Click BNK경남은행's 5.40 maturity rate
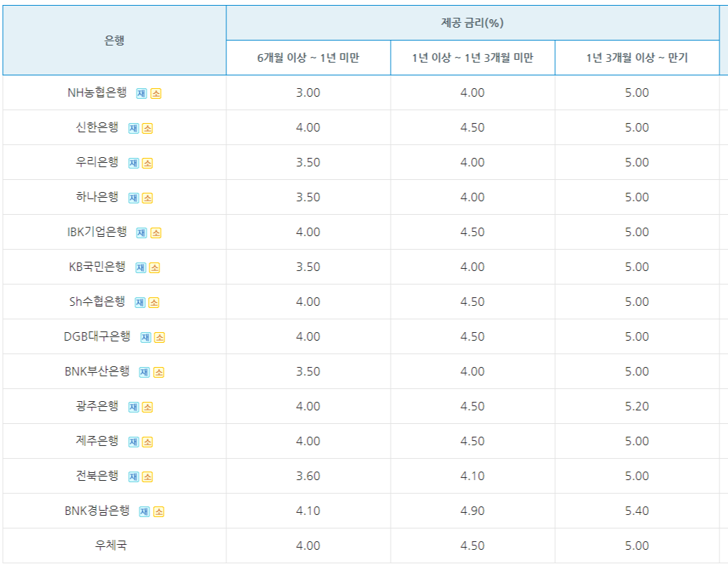 (x=637, y=511)
